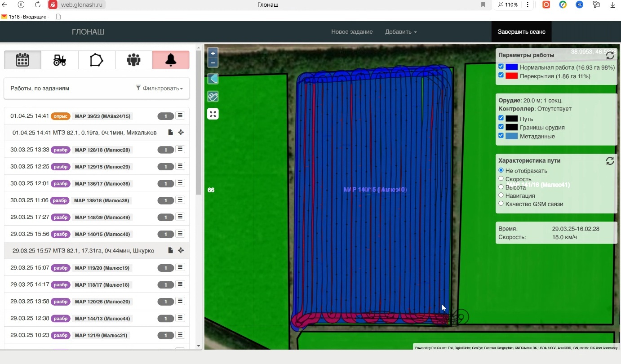Open the Новое задание menu item

pyautogui.click(x=352, y=32)
